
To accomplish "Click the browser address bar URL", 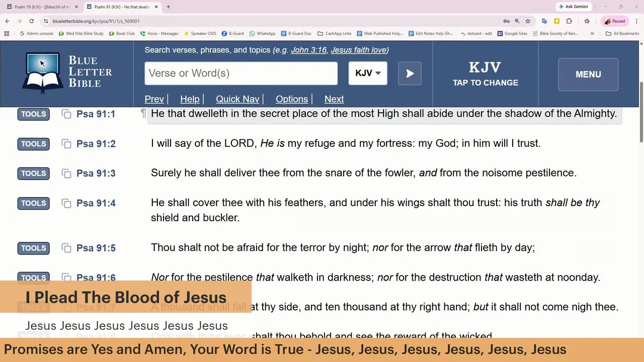I will [x=96, y=21].
